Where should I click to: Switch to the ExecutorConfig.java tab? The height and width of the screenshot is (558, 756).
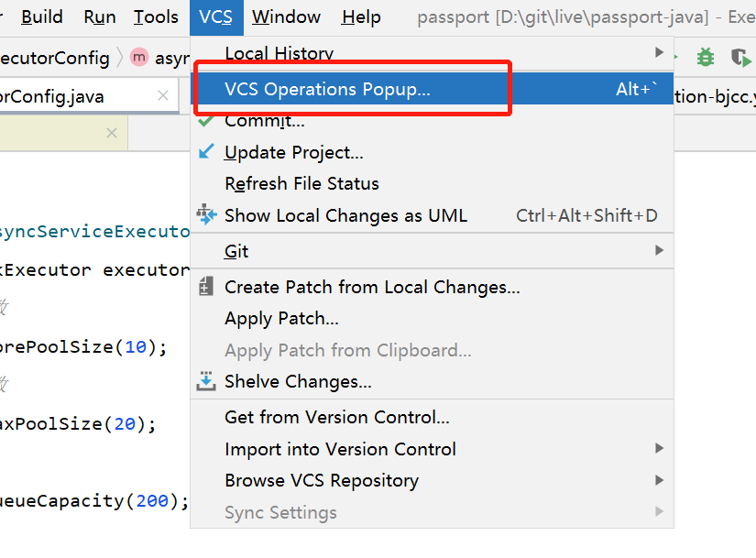point(55,96)
